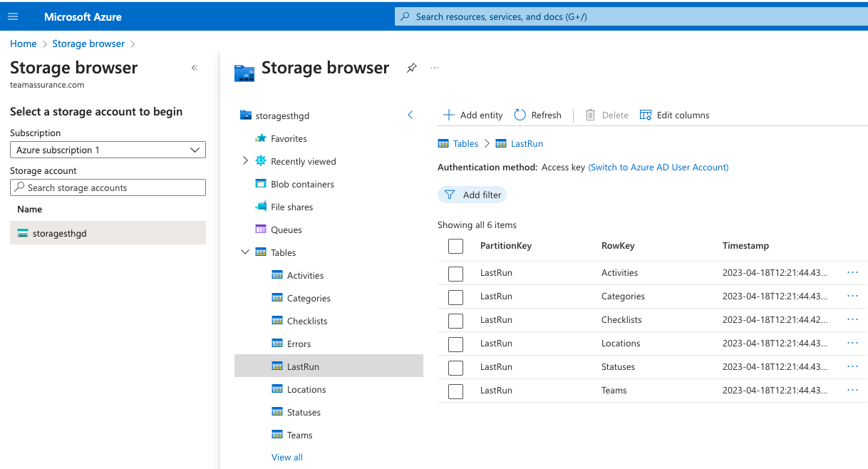This screenshot has height=469, width=868.
Task: Click the Add filter button
Action: (x=472, y=195)
